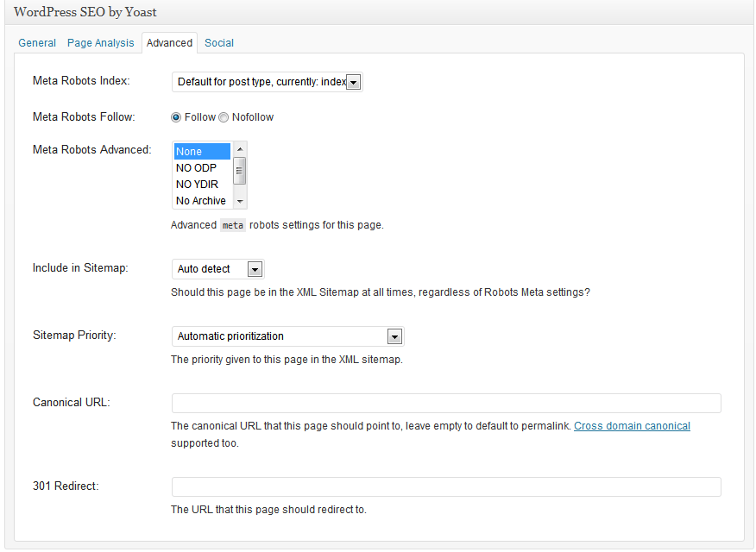
Task: Click the meta code label in robots description
Action: 233,225
